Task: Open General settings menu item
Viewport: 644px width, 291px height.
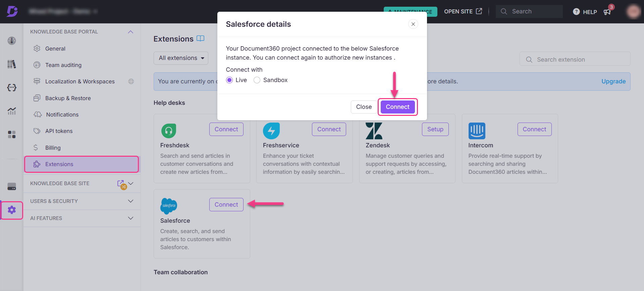Action: [82, 49]
